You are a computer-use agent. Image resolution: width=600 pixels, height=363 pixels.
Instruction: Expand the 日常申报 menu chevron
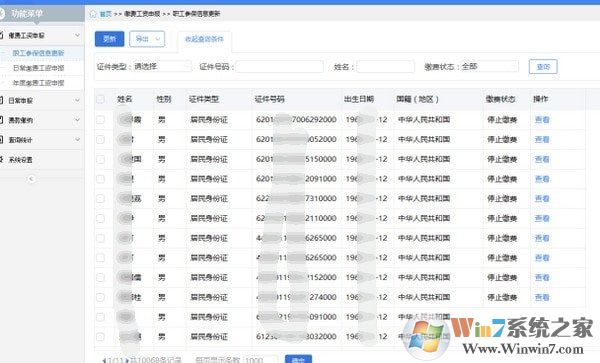(x=77, y=100)
